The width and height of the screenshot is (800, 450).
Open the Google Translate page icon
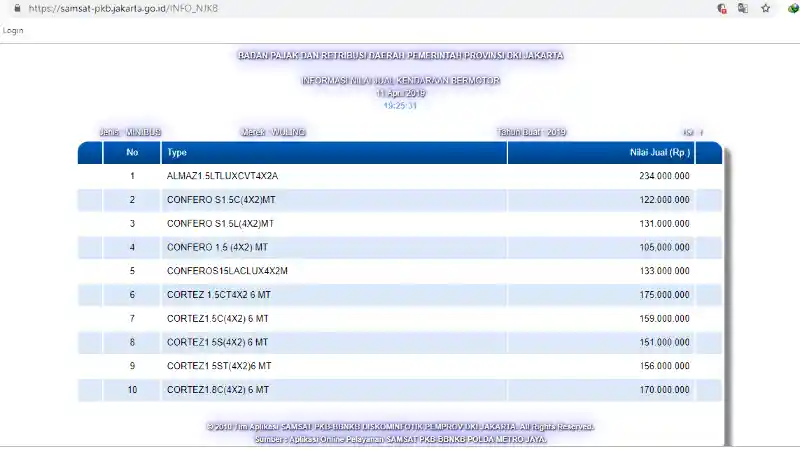point(743,8)
